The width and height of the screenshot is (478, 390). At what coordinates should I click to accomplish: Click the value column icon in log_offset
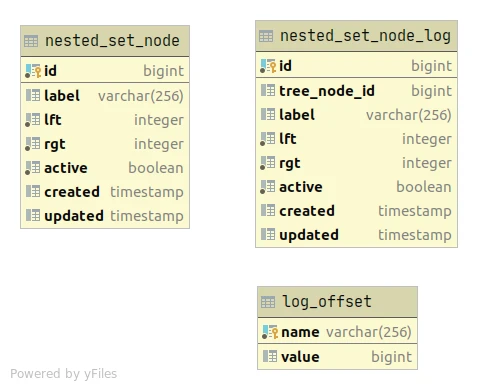tap(270, 356)
